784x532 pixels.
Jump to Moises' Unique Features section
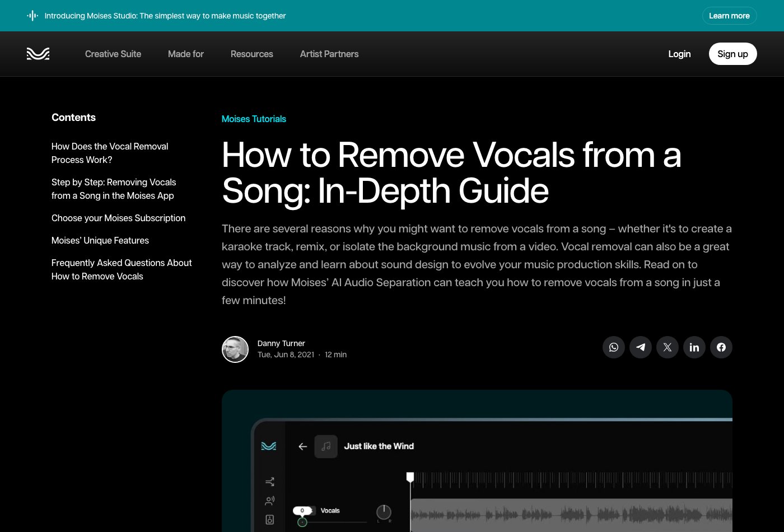click(100, 240)
